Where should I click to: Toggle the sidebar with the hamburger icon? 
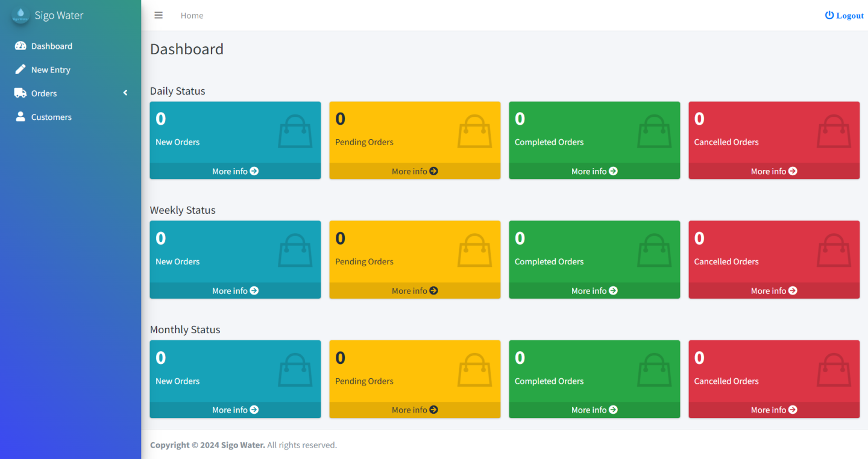159,15
